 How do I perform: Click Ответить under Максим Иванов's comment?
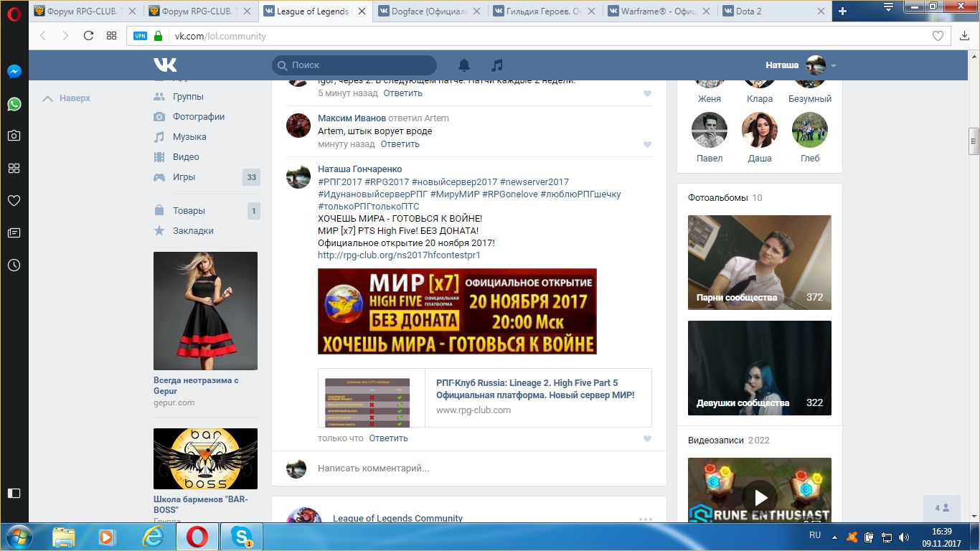(400, 144)
